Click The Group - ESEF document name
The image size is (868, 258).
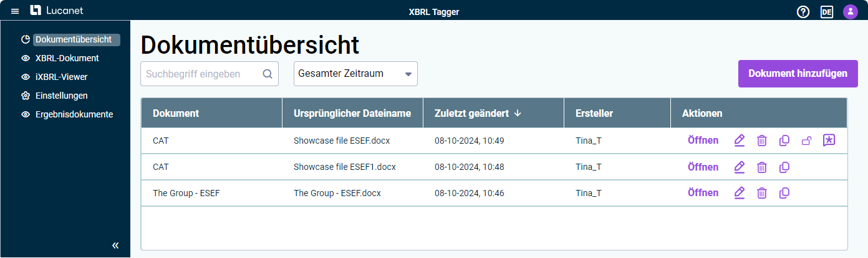186,193
